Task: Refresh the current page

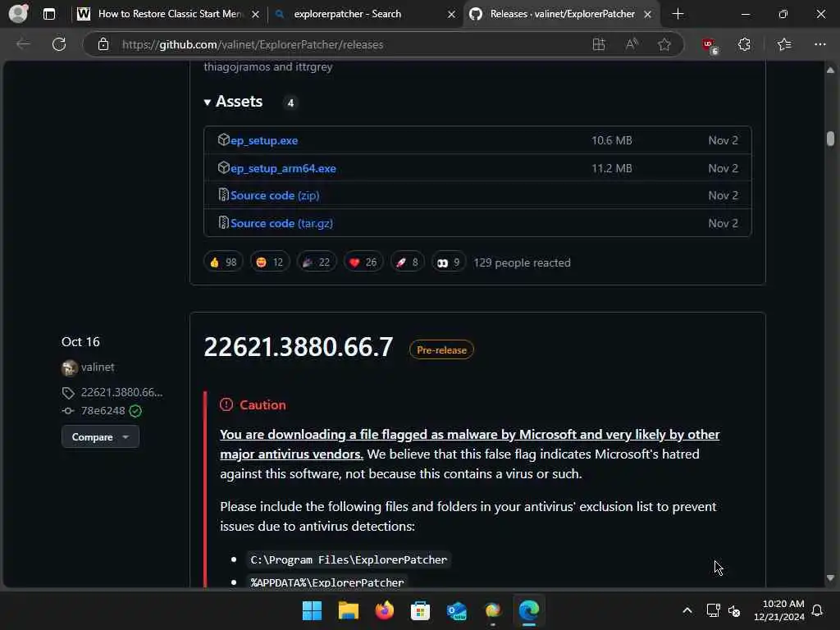Action: [x=59, y=44]
